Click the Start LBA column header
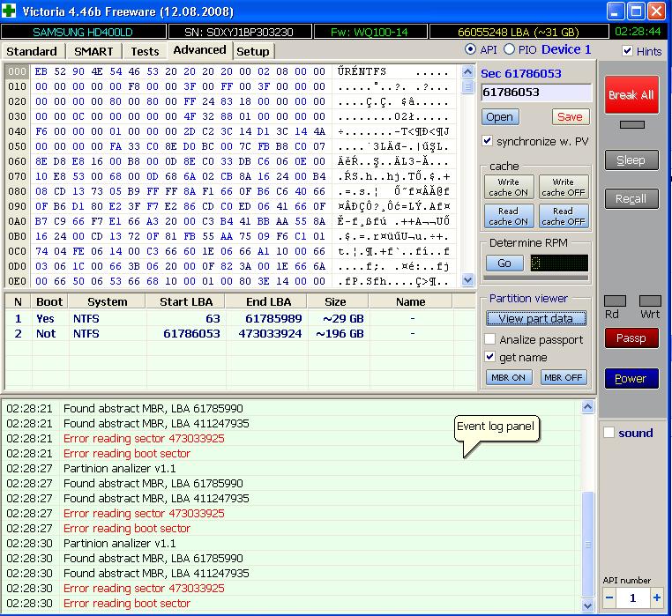The width and height of the screenshot is (672, 616). tap(186, 302)
